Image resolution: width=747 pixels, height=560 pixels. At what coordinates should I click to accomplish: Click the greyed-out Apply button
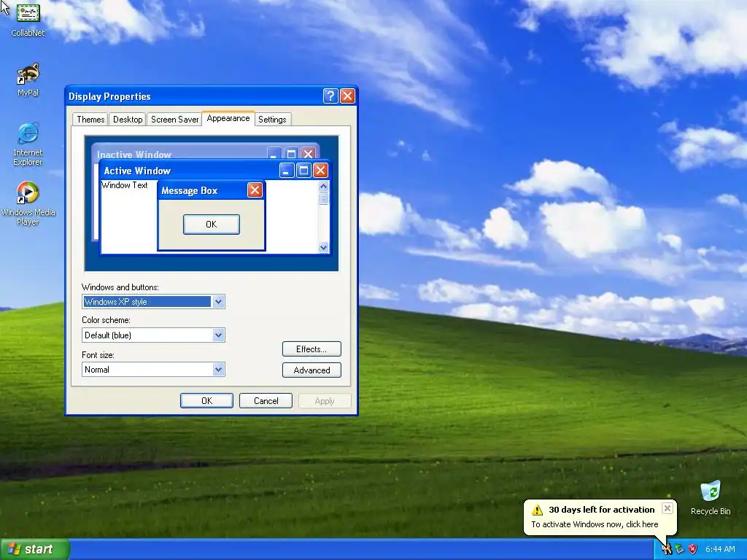click(325, 401)
